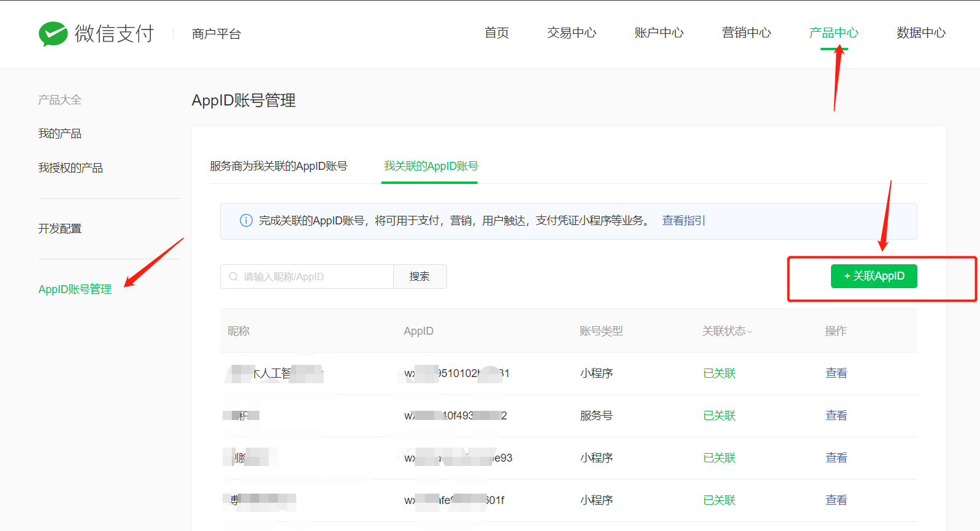This screenshot has width=980, height=531.
Task: Type in the 昵称/AppID search field
Action: click(313, 277)
